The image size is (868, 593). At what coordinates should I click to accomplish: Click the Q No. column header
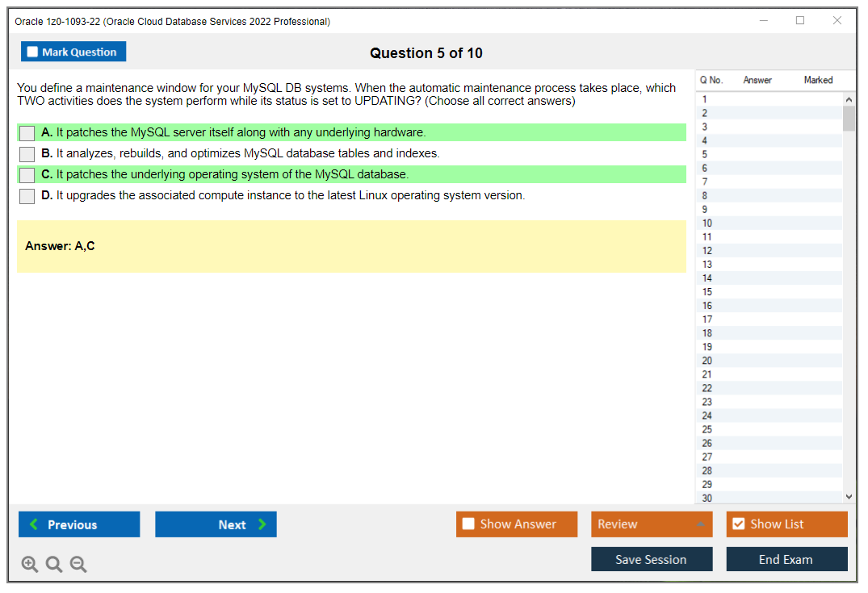[711, 80]
